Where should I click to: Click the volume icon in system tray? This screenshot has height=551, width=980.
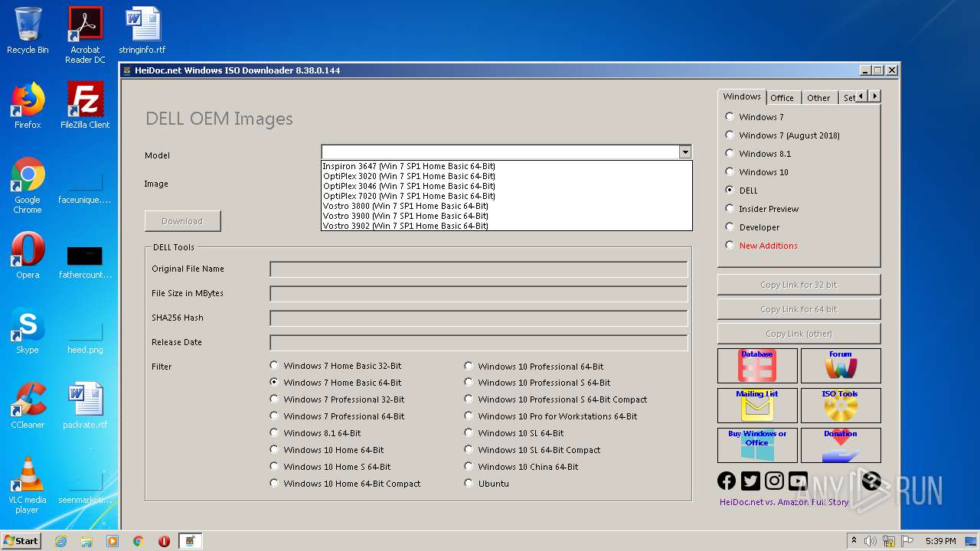click(871, 541)
